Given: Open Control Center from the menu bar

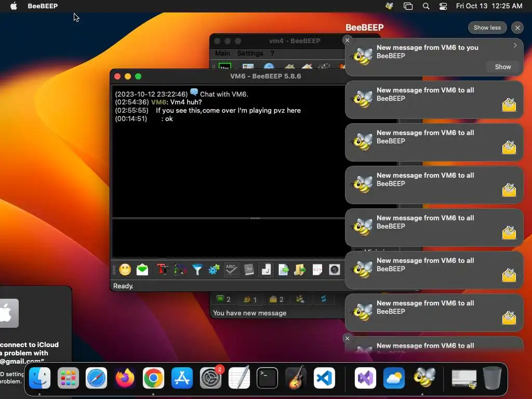Looking at the screenshot, I should coord(443,6).
